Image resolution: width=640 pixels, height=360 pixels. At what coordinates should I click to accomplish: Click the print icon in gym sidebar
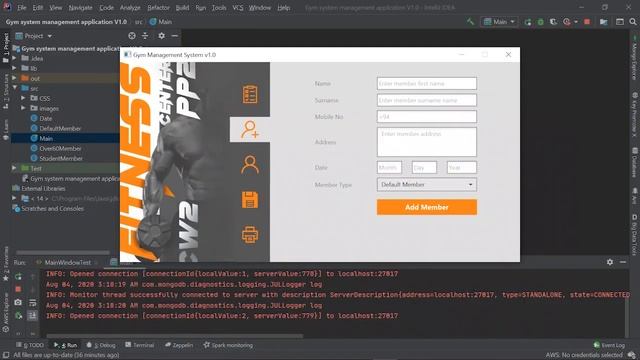pos(250,235)
